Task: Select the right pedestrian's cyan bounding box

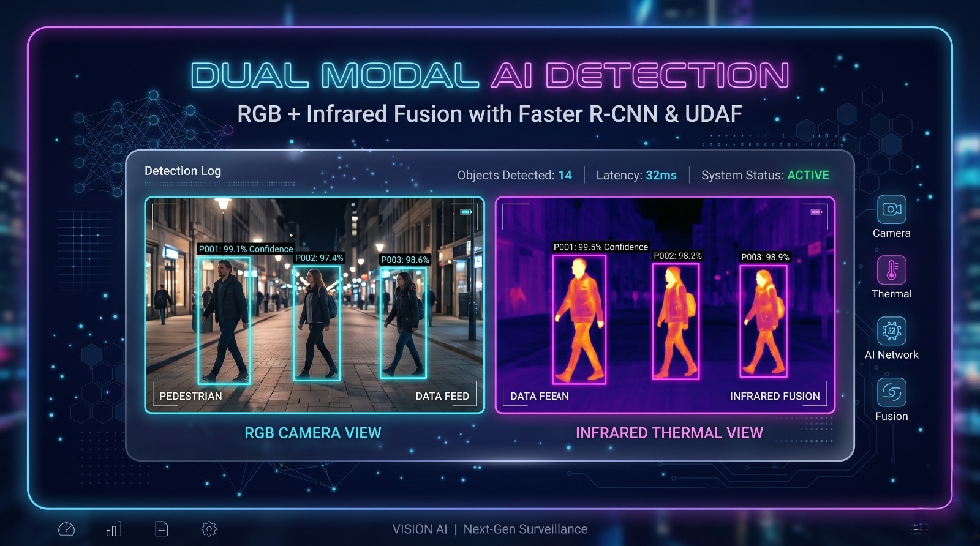Action: [x=403, y=322]
